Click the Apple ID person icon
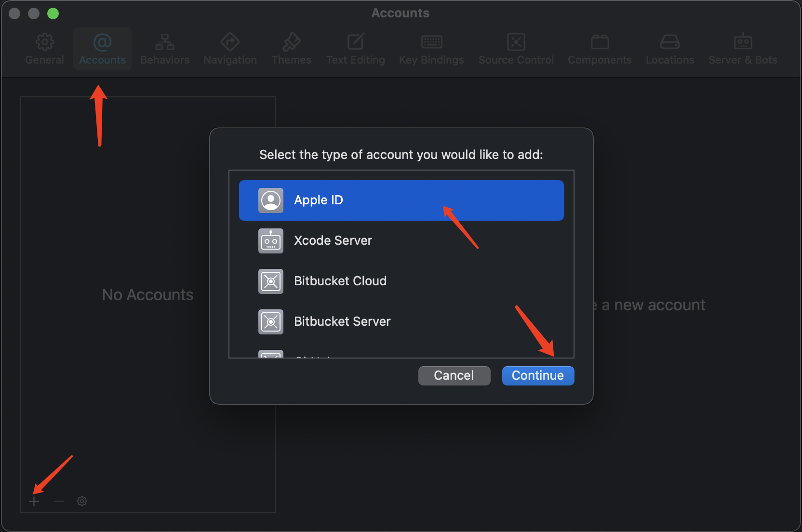The width and height of the screenshot is (802, 532). pyautogui.click(x=271, y=200)
